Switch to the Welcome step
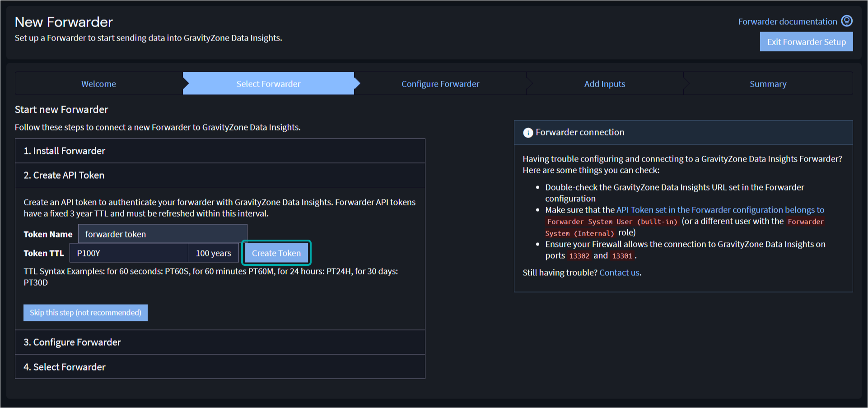868x408 pixels. click(x=98, y=83)
